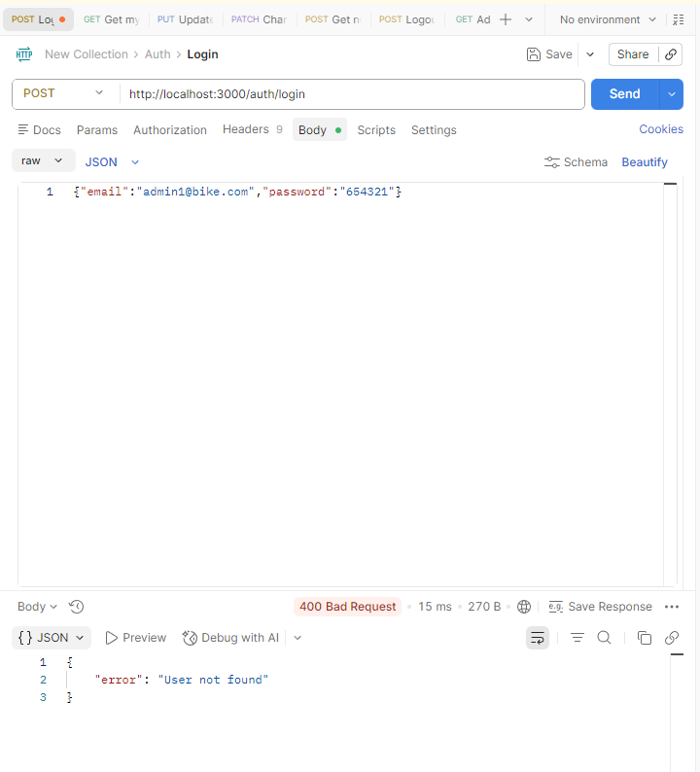Click the request URL input field
This screenshot has width=700, height=772.
350,93
